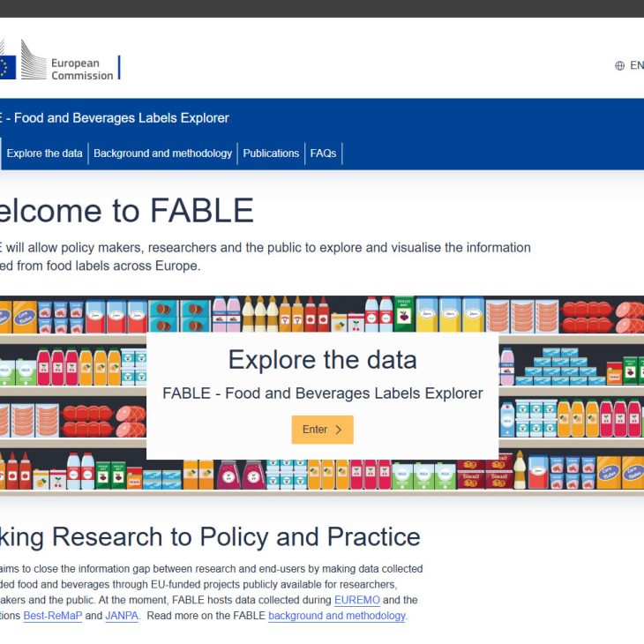The image size is (644, 644).
Task: Click background and methodology text link
Action: pyautogui.click(x=336, y=616)
